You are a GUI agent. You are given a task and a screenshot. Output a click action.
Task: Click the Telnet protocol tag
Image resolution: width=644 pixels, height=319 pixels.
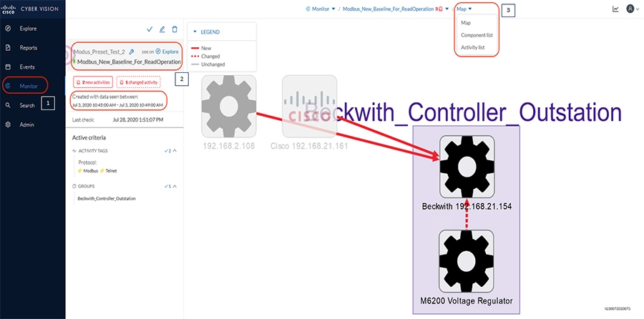[x=109, y=171]
